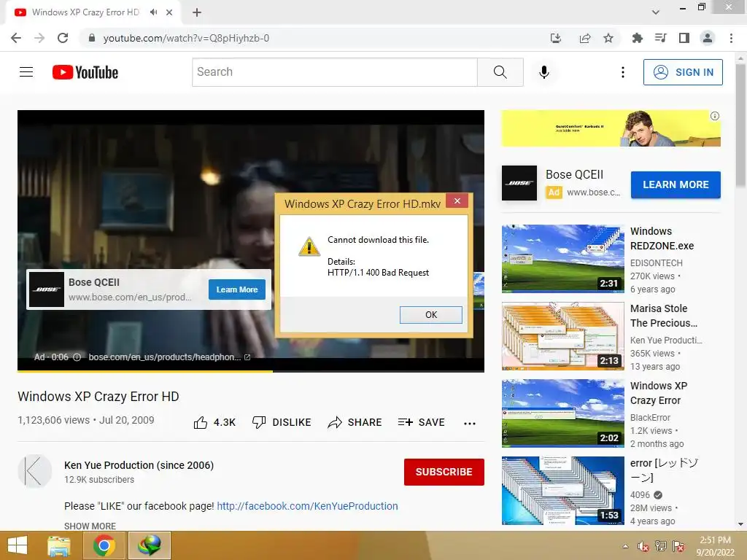Image resolution: width=747 pixels, height=560 pixels.
Task: Open Marisa Stole The Precious thumbnail
Action: pyautogui.click(x=562, y=336)
